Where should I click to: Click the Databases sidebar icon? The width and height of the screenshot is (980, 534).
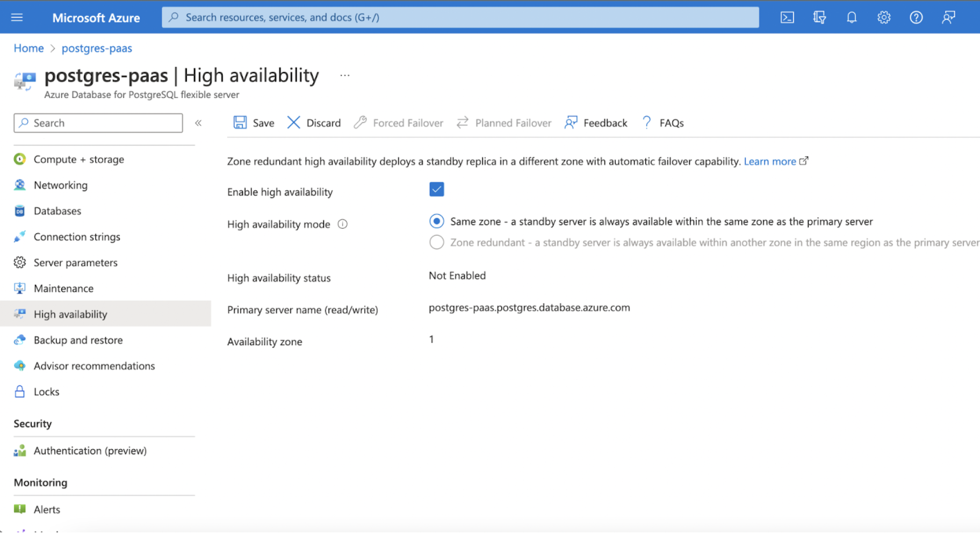(20, 211)
